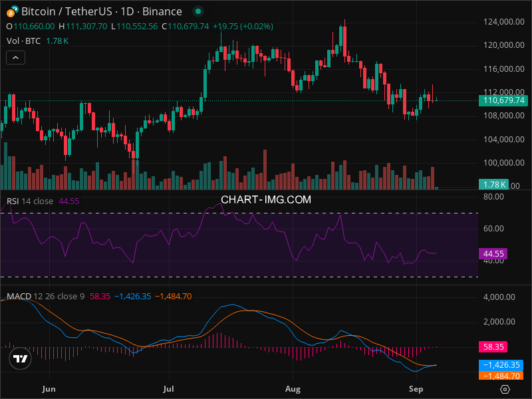Collapse the indicator legend with chevron button
This screenshot has width=532, height=399.
coord(15,58)
